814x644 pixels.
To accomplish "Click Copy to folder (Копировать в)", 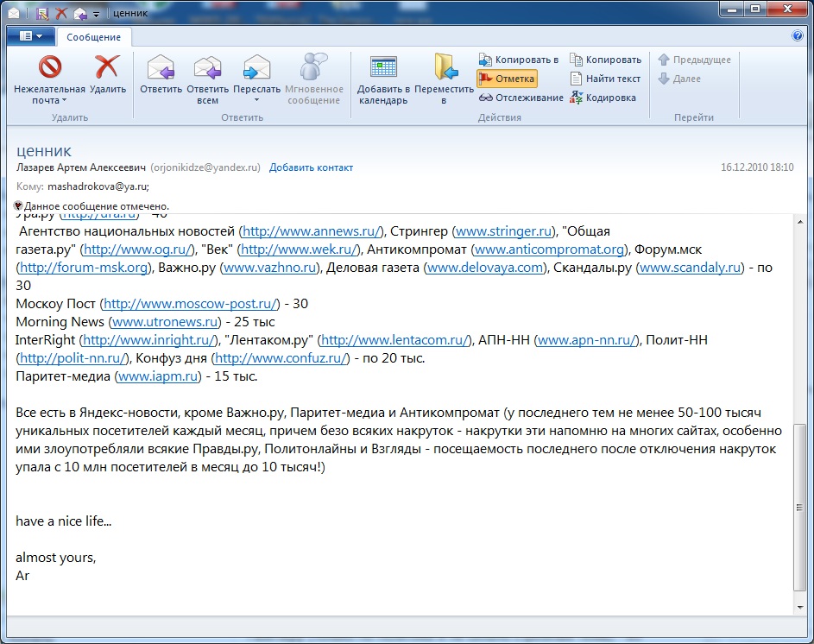I will tap(519, 60).
